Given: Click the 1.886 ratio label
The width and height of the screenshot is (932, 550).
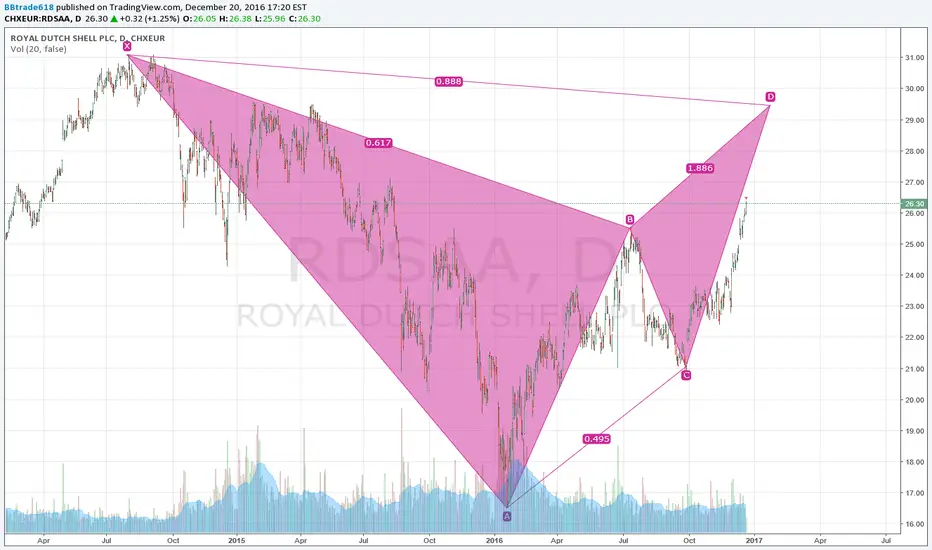Looking at the screenshot, I should 700,168.
